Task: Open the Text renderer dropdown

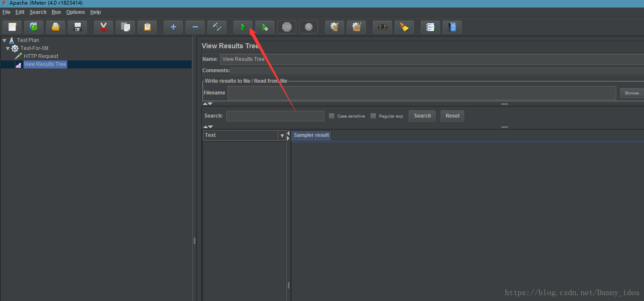Action: 282,135
